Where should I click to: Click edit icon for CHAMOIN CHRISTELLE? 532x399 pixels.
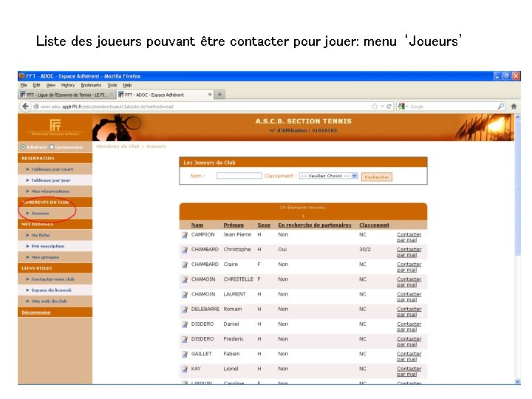(x=185, y=279)
